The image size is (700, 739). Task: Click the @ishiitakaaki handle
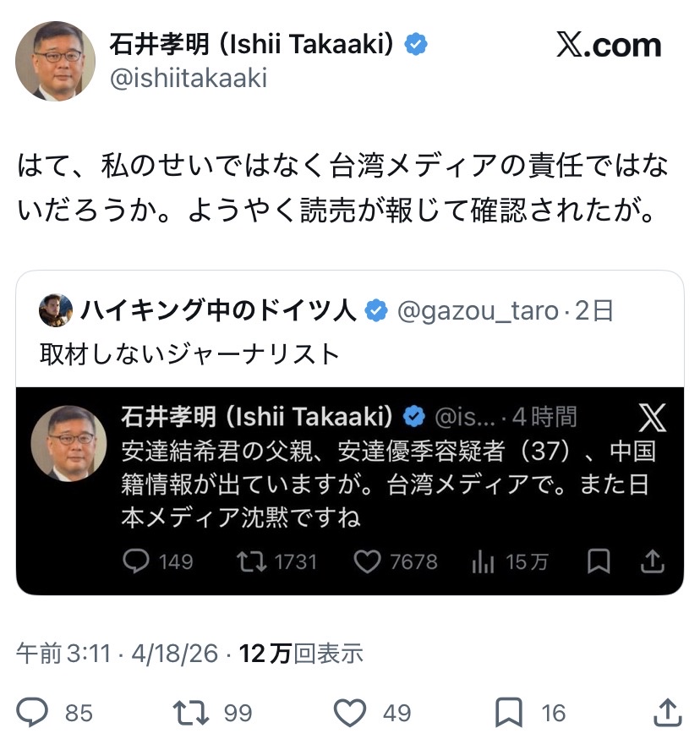tap(188, 79)
